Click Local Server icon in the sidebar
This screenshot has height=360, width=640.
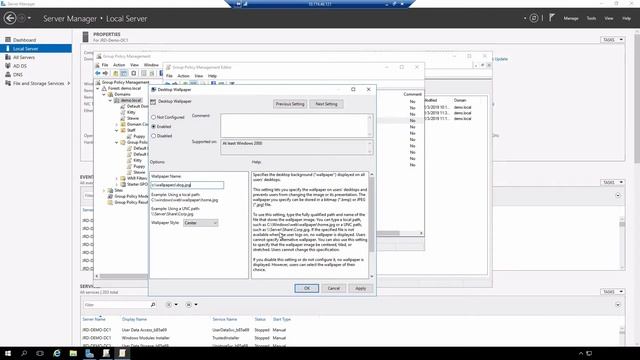click(x=8, y=48)
